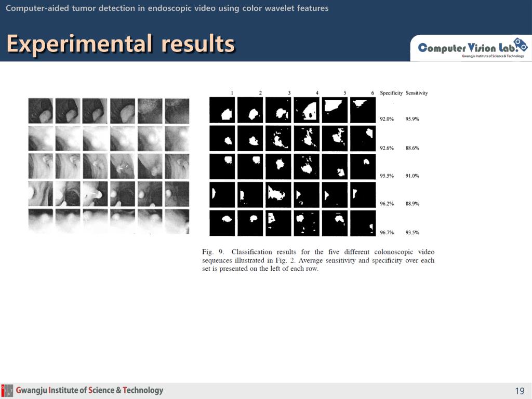Click the 88.6% sensitivity value
532x399 pixels.
(412, 148)
